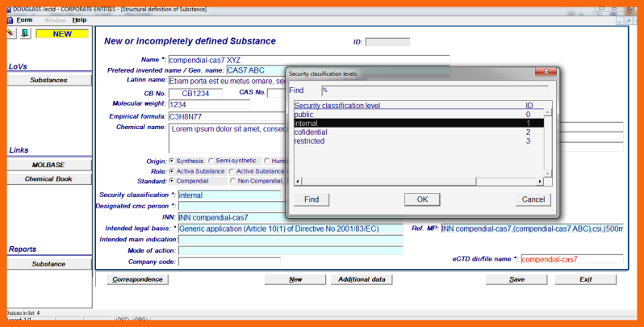Viewport: 644px width, 327px height.
Task: Select 'internal' row in classification list
Action: (419, 124)
